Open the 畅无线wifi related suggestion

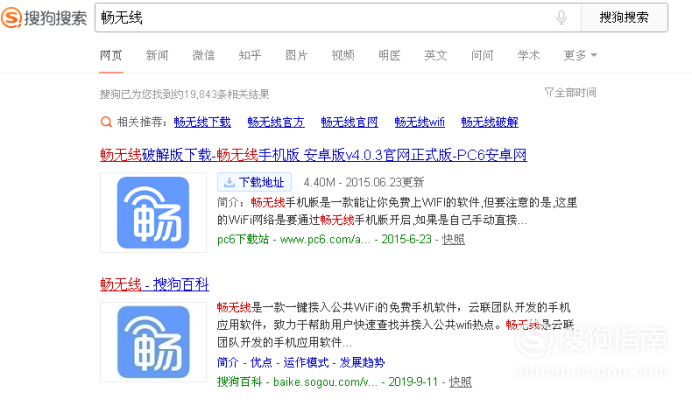point(420,122)
